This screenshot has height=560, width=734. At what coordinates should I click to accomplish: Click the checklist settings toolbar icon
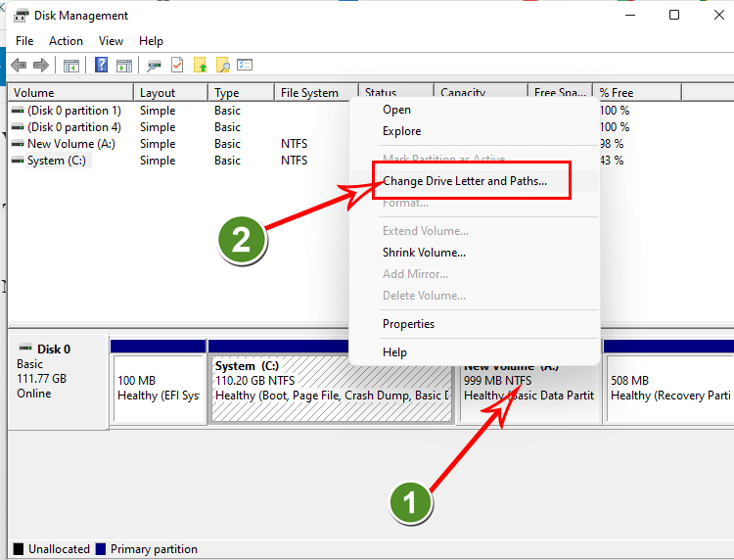pyautogui.click(x=245, y=65)
